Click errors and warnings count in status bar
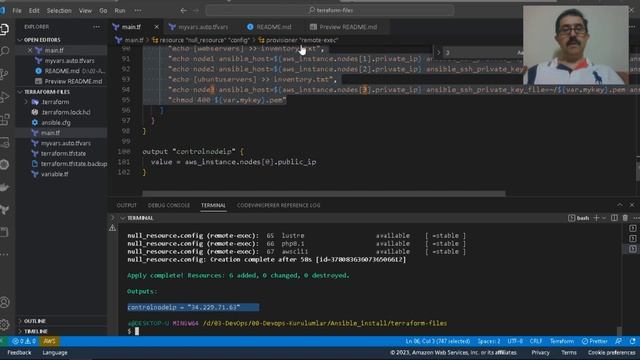This screenshot has width=640, height=360. (x=24, y=341)
